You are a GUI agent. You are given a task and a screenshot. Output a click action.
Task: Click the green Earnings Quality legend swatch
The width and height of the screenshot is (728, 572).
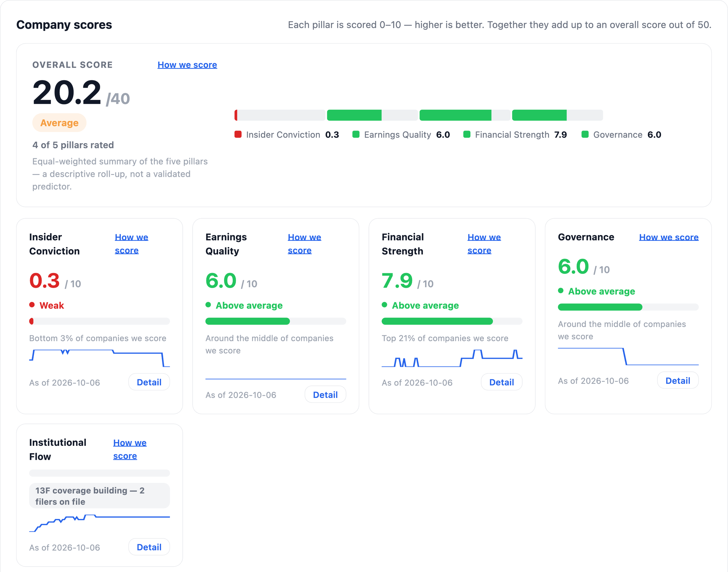point(356,134)
